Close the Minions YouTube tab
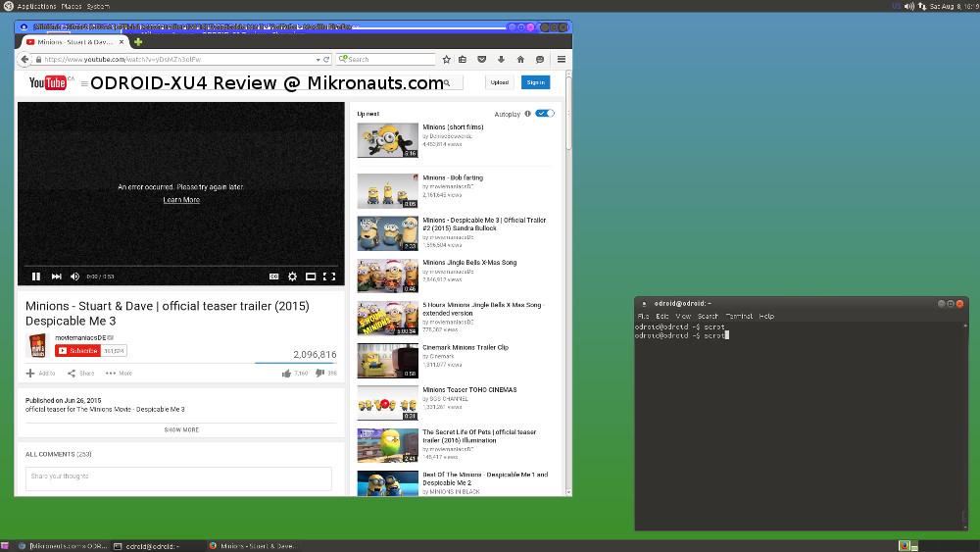The height and width of the screenshot is (552, 980). pos(122,42)
